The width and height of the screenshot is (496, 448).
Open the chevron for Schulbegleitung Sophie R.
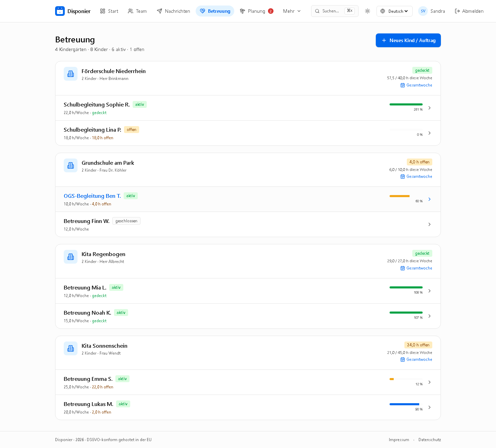click(430, 108)
